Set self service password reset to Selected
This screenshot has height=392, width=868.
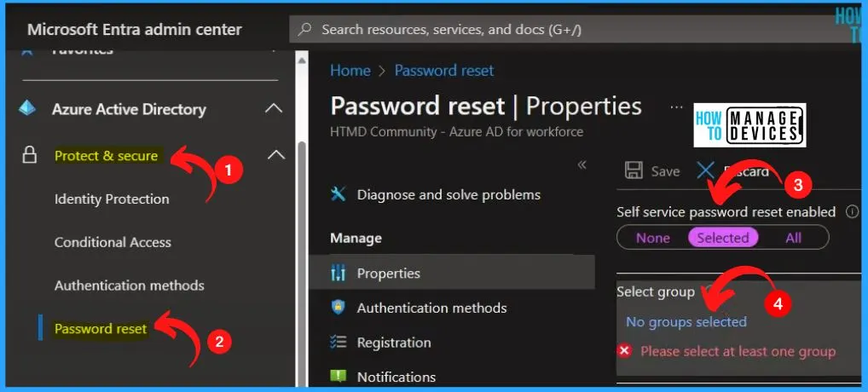722,238
